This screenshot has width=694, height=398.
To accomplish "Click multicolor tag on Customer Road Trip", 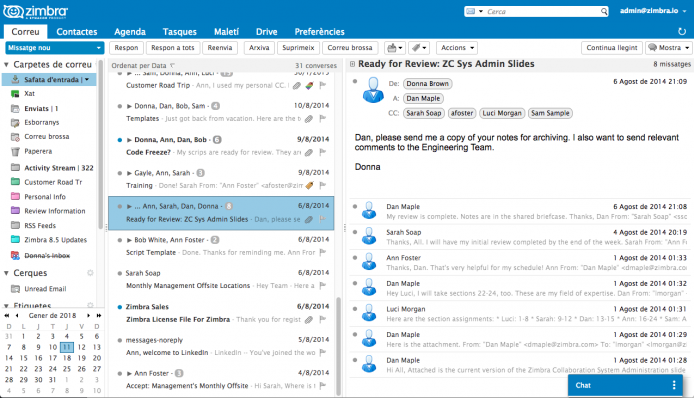I will click(x=309, y=85).
